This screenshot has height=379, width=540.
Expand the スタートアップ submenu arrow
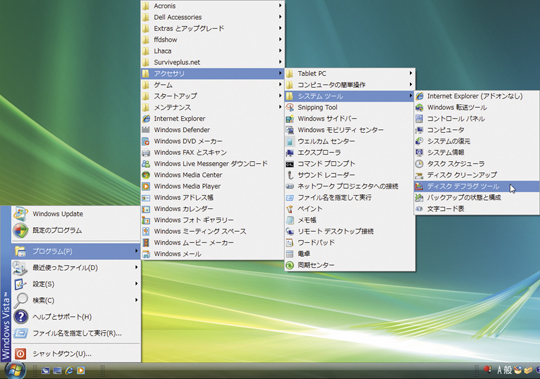pos(280,96)
